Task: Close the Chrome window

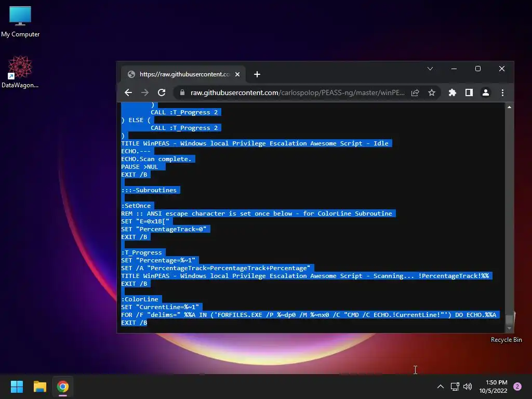Action: (502, 69)
